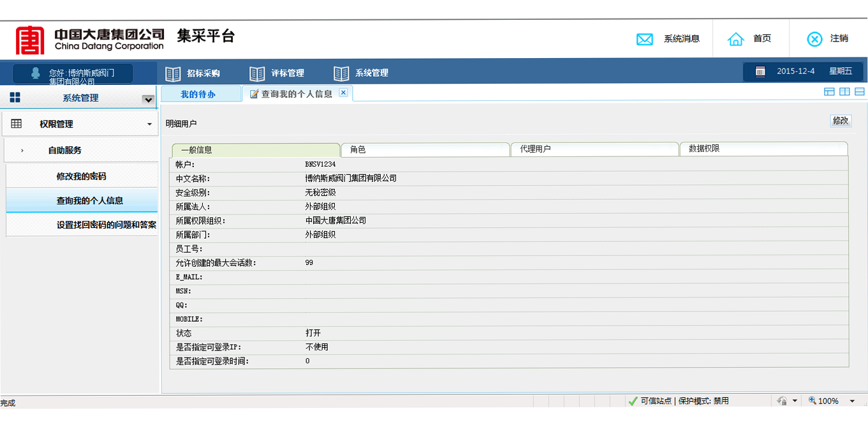Click the 注销 logout X icon
Viewport: 868px width, 422px height.
(x=814, y=40)
